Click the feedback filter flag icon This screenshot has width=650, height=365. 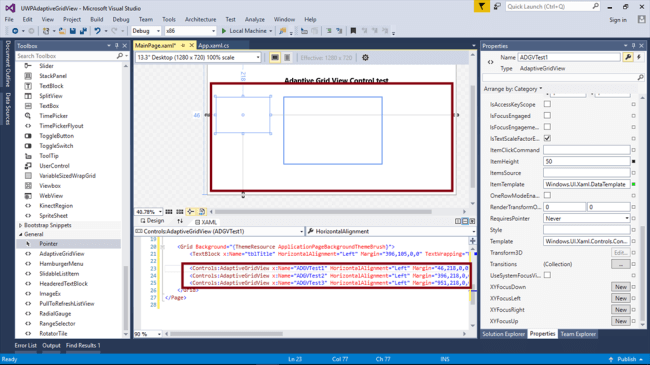click(482, 7)
